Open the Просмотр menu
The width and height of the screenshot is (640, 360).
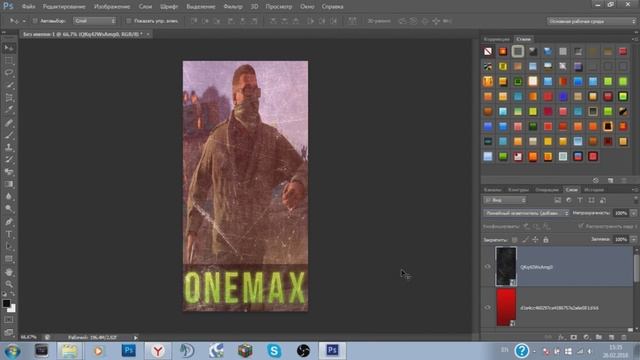(279, 7)
